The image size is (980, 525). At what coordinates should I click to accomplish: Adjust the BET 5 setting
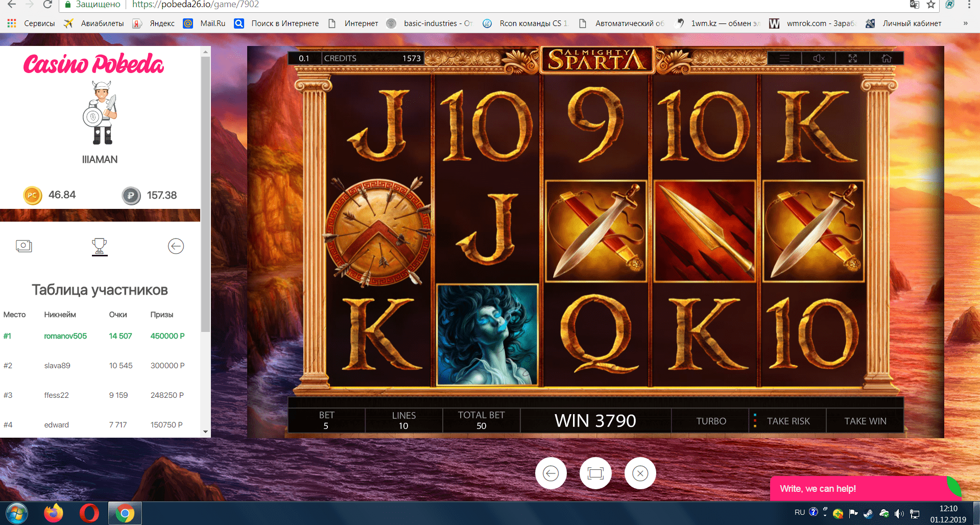pos(326,420)
